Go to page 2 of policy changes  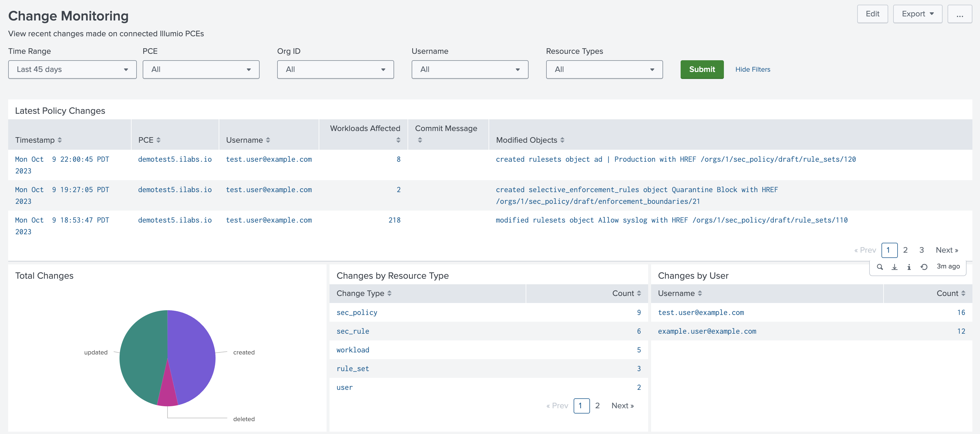(x=905, y=250)
